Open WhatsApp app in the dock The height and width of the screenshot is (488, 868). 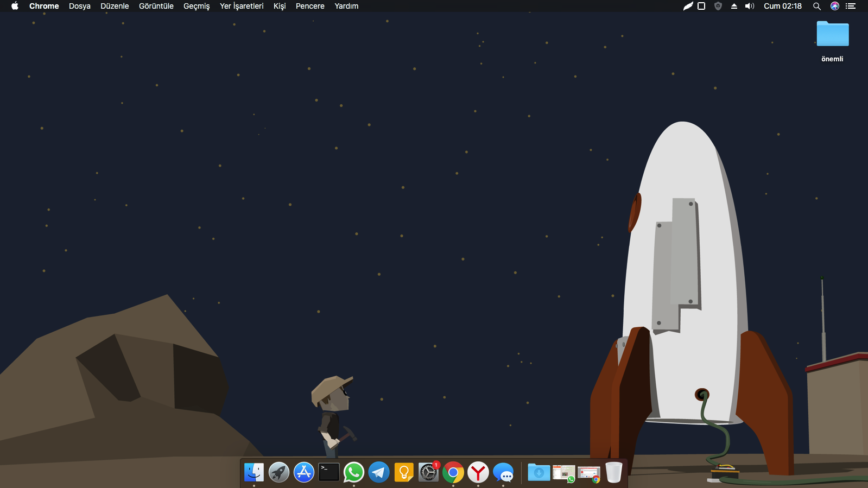[x=354, y=472]
